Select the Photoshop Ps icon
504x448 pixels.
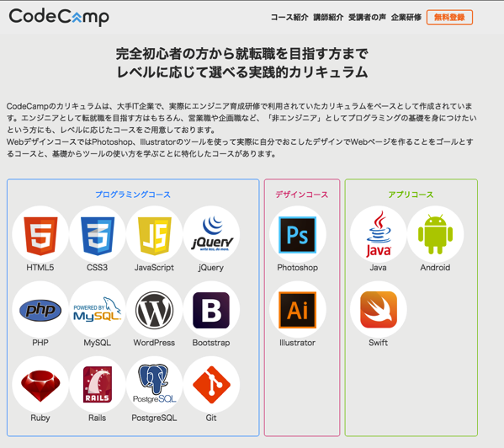[x=297, y=235]
